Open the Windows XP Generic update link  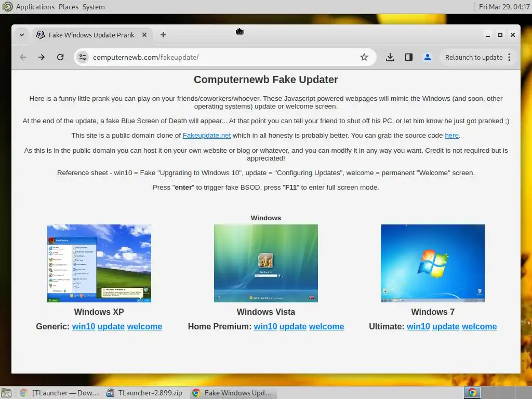click(x=111, y=326)
